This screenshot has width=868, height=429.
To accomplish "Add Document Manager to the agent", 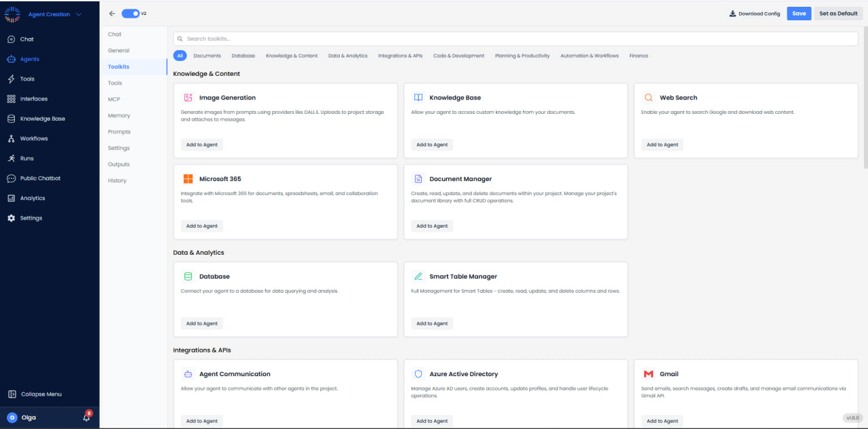I will [x=432, y=226].
